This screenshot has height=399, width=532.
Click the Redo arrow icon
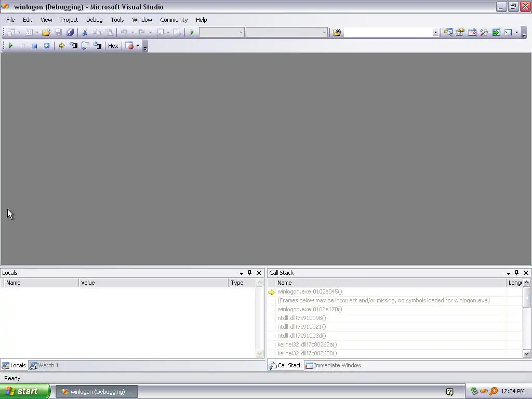[x=141, y=32]
